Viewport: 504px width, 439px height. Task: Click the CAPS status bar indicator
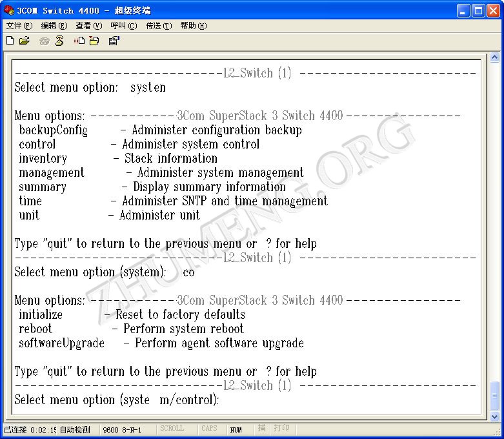(209, 428)
